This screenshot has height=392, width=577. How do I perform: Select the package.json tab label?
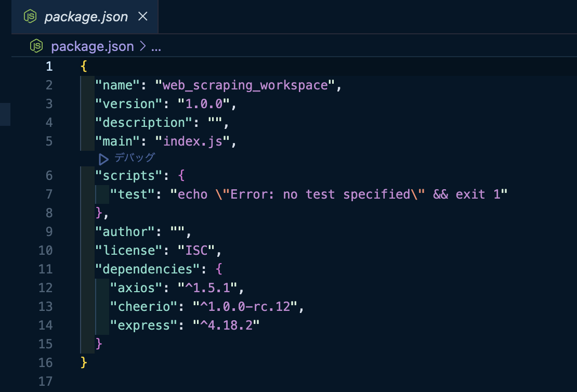pos(86,17)
